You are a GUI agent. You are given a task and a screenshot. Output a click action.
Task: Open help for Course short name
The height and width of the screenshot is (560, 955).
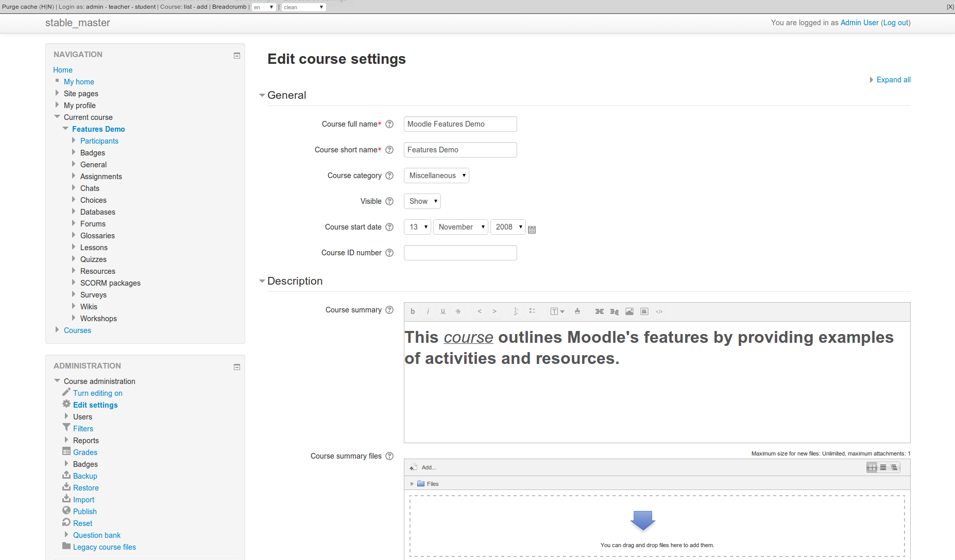point(389,150)
